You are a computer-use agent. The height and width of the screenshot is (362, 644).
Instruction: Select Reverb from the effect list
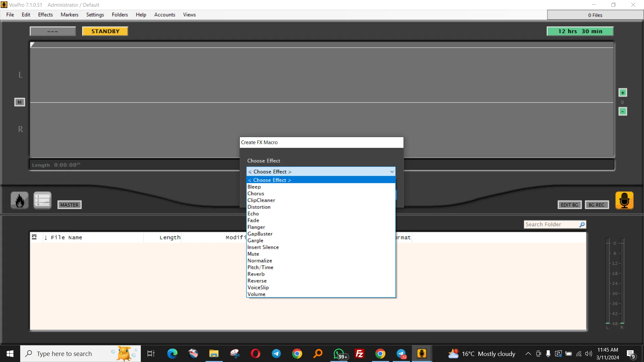[256, 274]
